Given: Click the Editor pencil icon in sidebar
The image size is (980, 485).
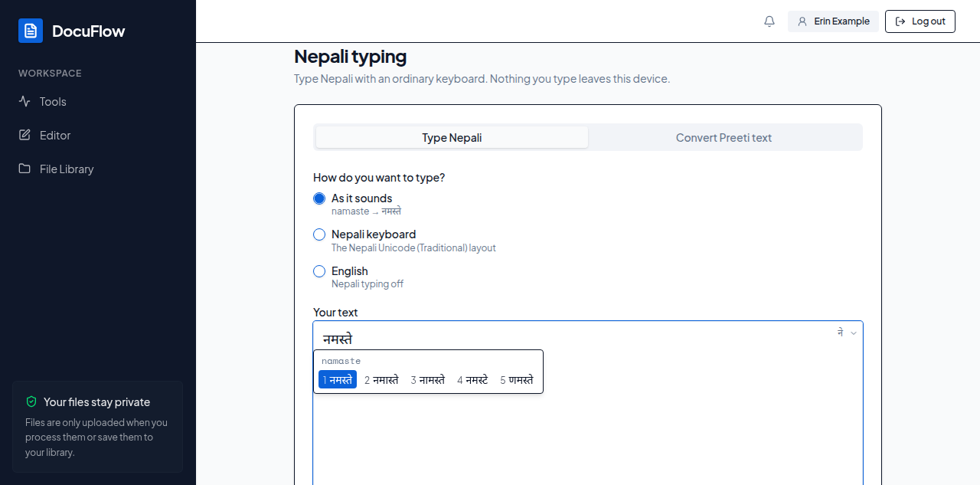Looking at the screenshot, I should tap(24, 135).
